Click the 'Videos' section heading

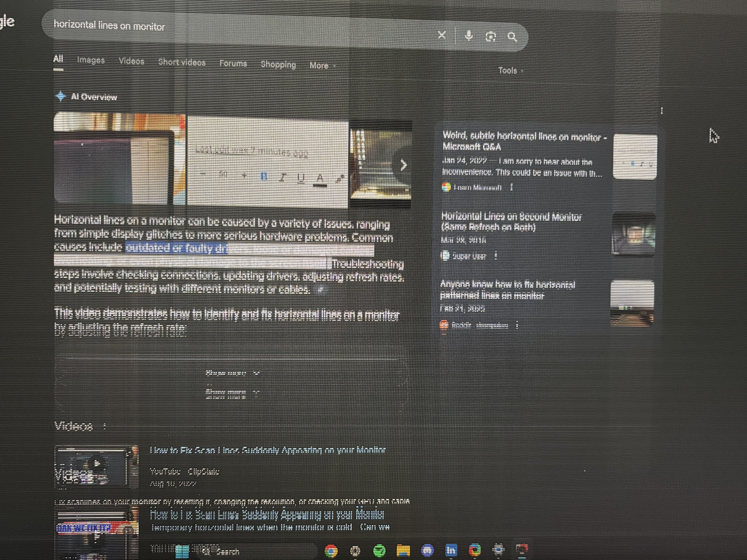pyautogui.click(x=74, y=426)
